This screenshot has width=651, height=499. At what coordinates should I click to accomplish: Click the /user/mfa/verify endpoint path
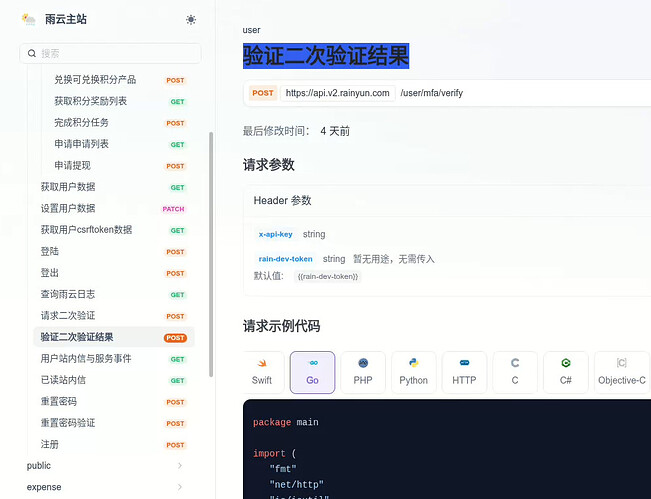coord(431,93)
